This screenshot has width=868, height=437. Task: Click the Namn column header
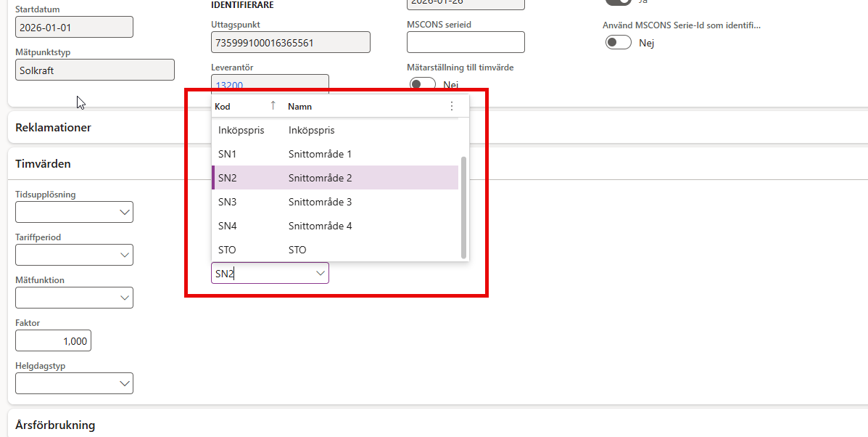[299, 106]
